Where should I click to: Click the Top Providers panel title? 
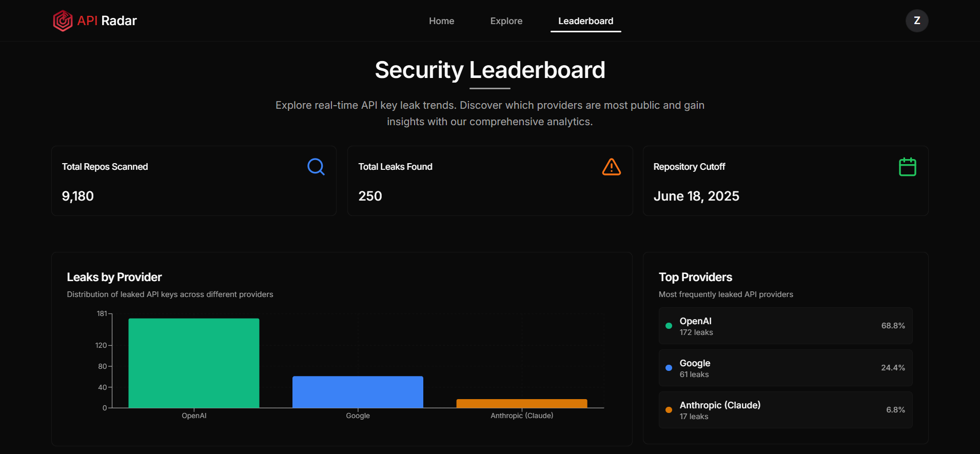tap(695, 277)
